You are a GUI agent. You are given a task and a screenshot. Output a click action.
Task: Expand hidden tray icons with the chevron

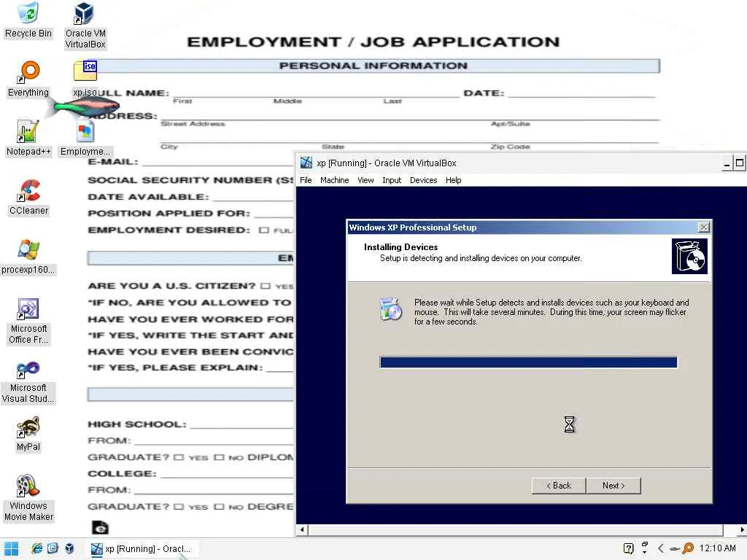tap(661, 548)
